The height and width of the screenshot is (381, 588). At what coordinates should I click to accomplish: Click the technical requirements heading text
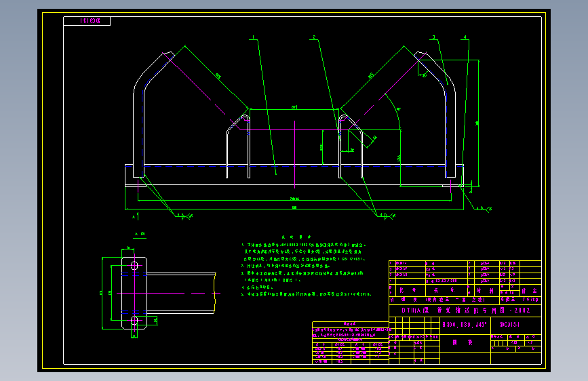296,237
